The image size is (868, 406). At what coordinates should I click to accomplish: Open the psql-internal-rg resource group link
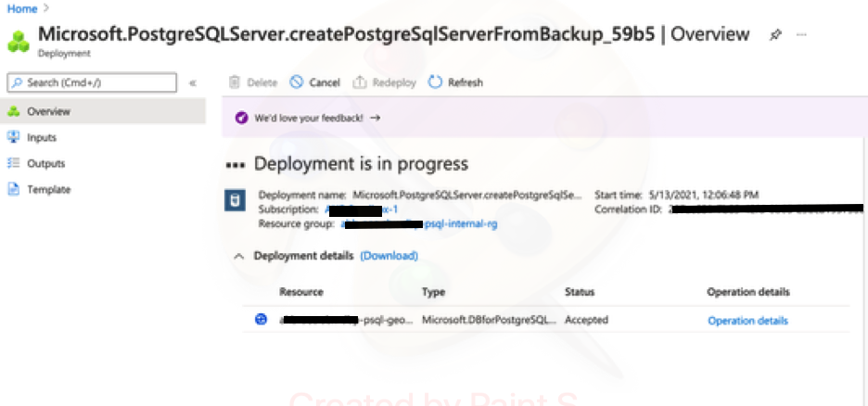(418, 224)
